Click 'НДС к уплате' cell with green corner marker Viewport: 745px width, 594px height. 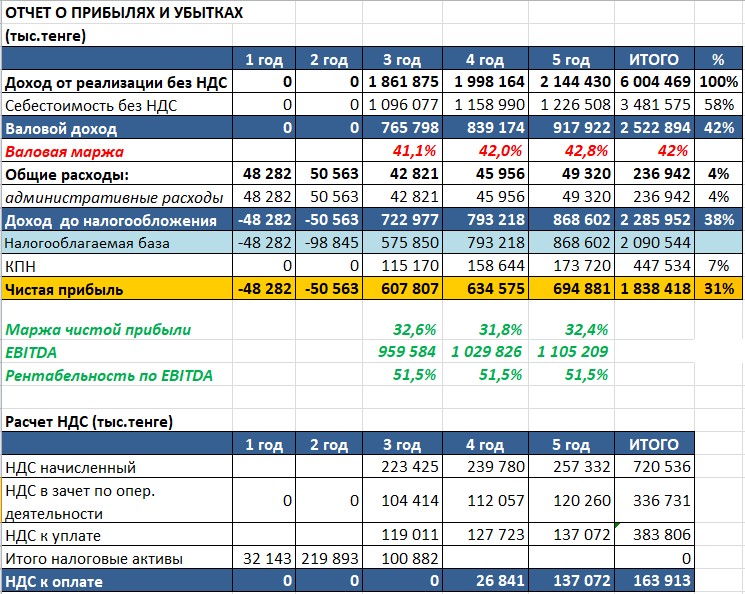tap(654, 535)
